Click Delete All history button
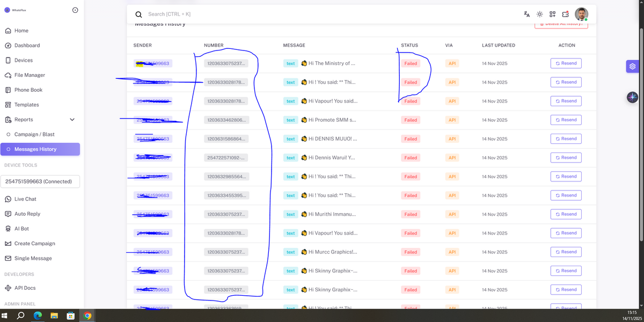This screenshot has height=322, width=644. (561, 24)
